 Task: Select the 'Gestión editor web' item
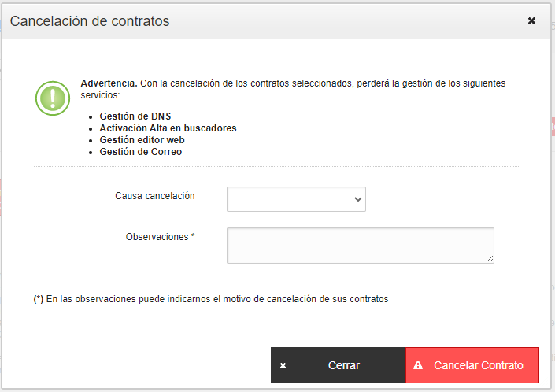point(142,140)
